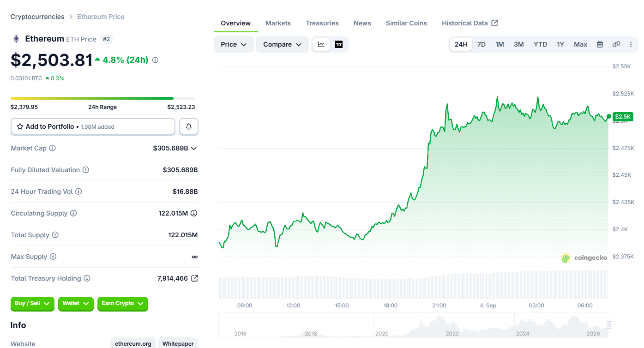Click the #2 rank badge
The image size is (644, 348).
tap(106, 39)
